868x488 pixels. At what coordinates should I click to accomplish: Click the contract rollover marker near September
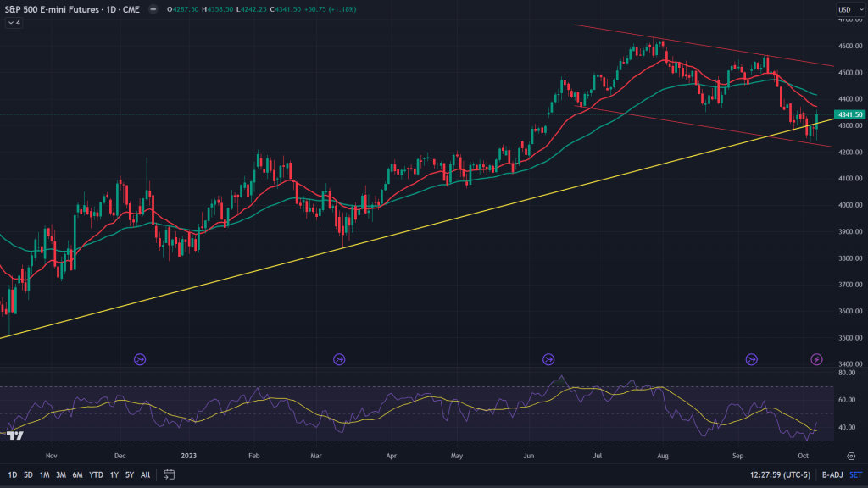tap(751, 359)
